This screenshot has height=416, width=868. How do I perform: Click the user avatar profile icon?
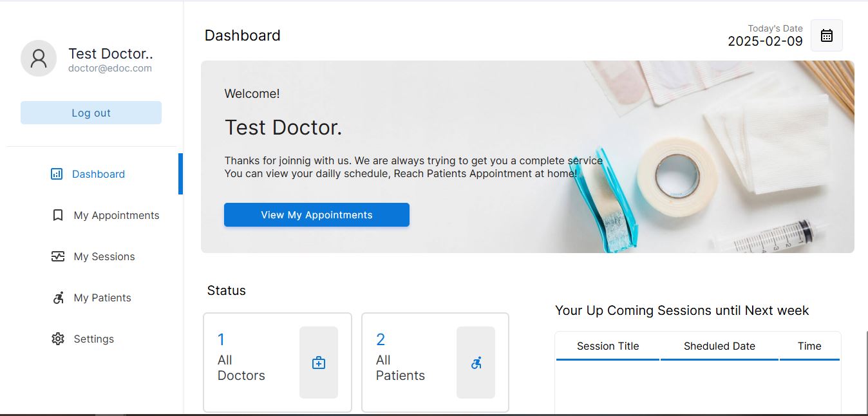click(x=39, y=59)
